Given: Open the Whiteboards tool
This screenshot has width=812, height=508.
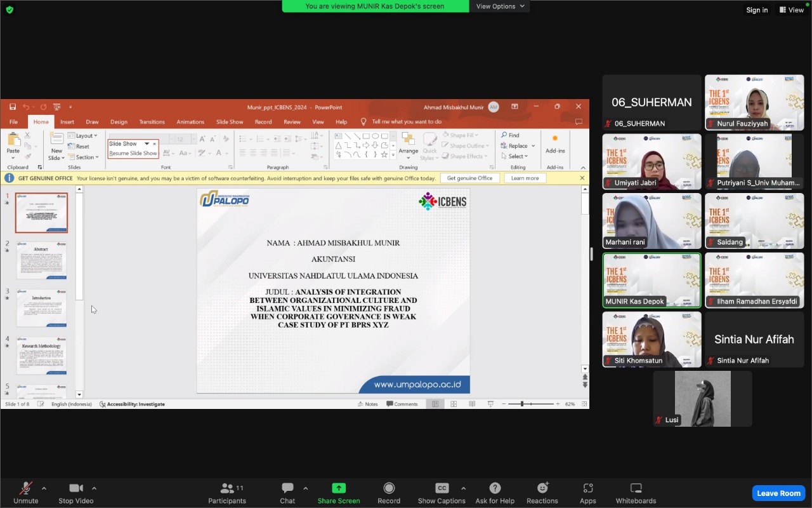Looking at the screenshot, I should click(636, 488).
